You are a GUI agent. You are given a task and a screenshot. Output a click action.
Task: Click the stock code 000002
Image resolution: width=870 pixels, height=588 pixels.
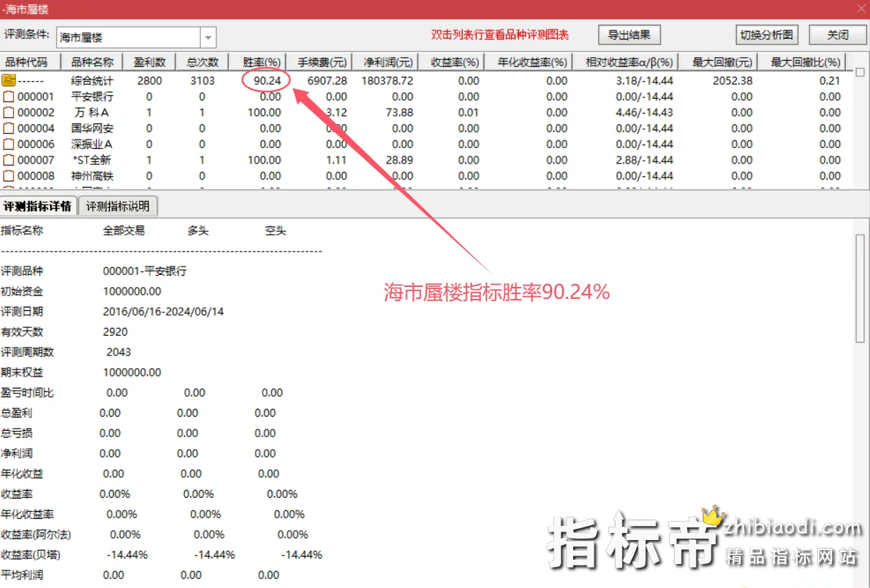[36, 112]
